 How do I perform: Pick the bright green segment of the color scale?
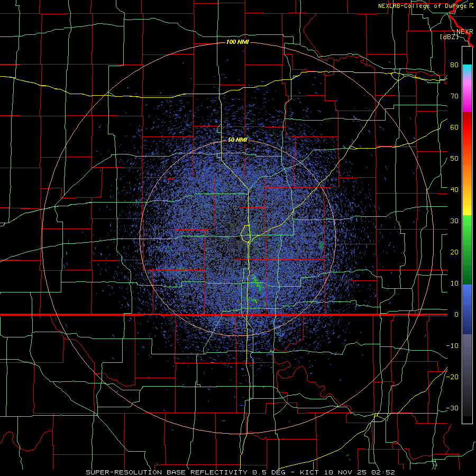pyautogui.click(x=467, y=225)
